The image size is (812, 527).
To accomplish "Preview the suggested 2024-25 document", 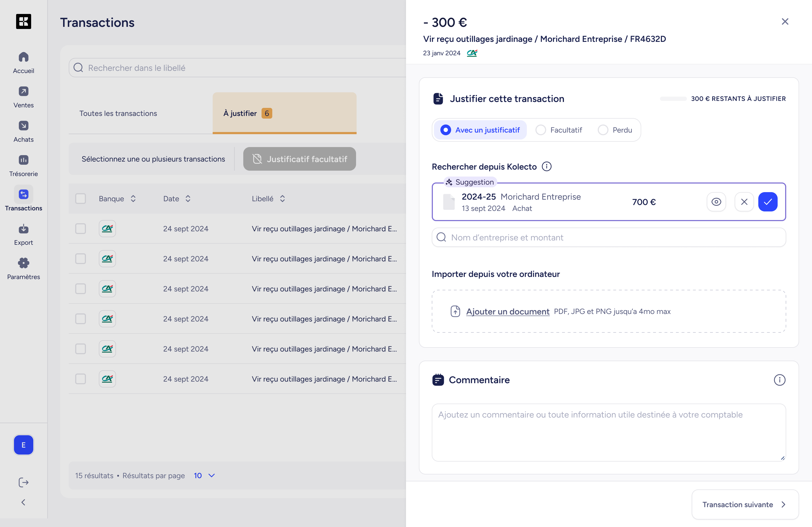I will point(716,202).
